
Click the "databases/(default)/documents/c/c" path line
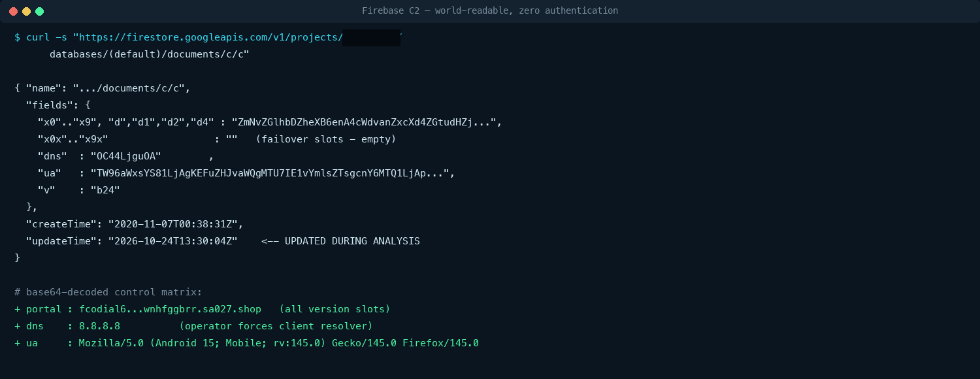pyautogui.click(x=150, y=54)
